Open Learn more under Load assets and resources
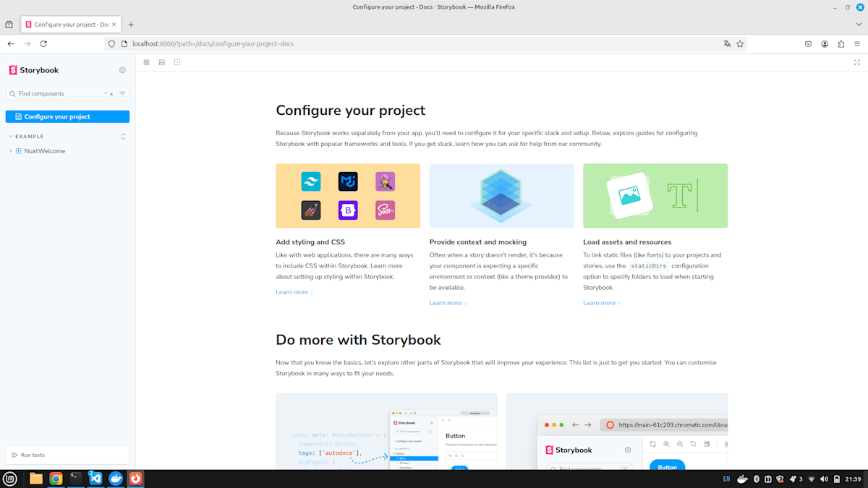 point(602,303)
